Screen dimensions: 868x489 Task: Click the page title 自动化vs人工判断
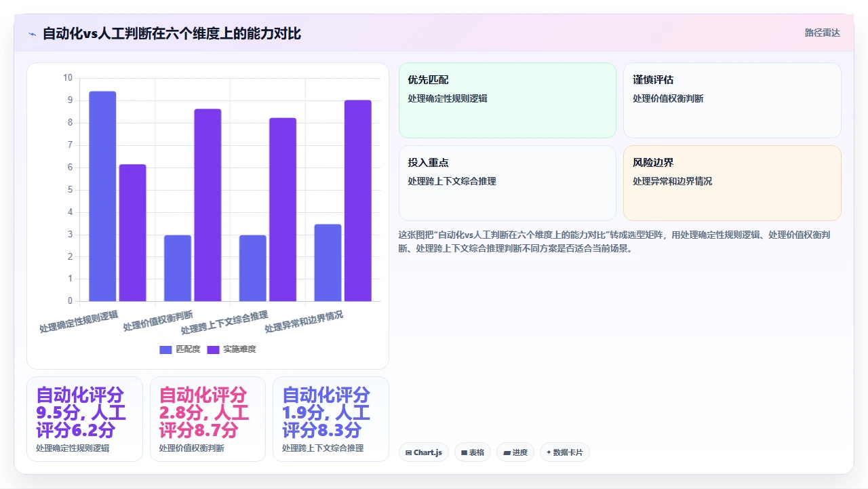(172, 34)
